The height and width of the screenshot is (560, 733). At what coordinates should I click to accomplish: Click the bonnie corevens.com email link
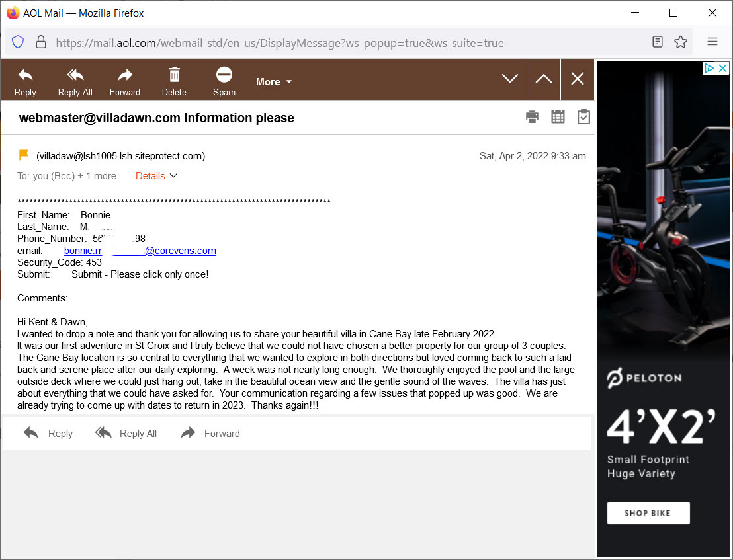[x=140, y=251]
